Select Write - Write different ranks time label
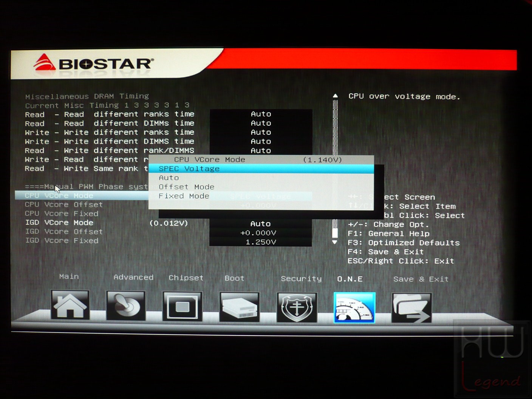This screenshot has height=399, width=532. tap(110, 132)
